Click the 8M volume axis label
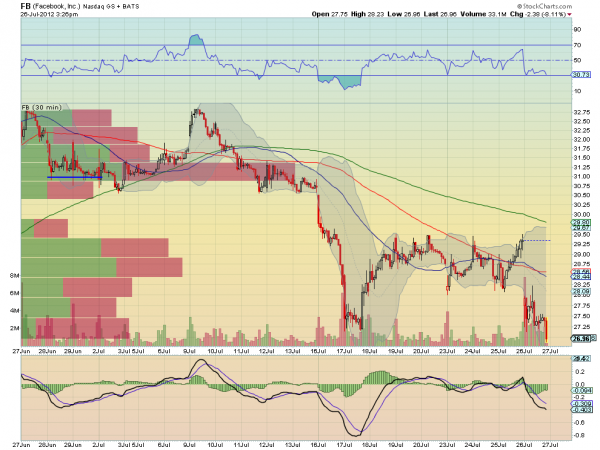This screenshot has height=450, width=600. [14, 276]
